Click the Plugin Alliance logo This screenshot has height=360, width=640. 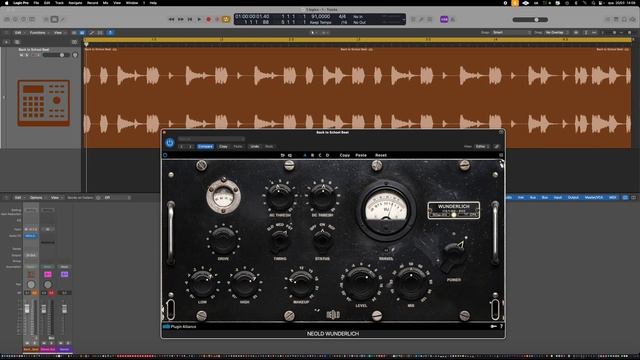point(180,327)
